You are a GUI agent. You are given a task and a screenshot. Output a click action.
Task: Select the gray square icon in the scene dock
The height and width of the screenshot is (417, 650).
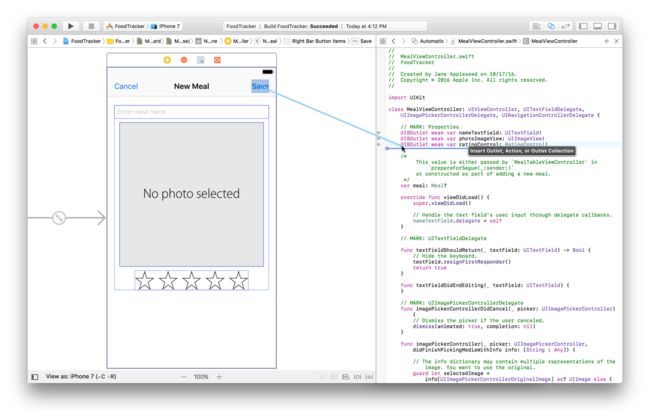(x=200, y=60)
